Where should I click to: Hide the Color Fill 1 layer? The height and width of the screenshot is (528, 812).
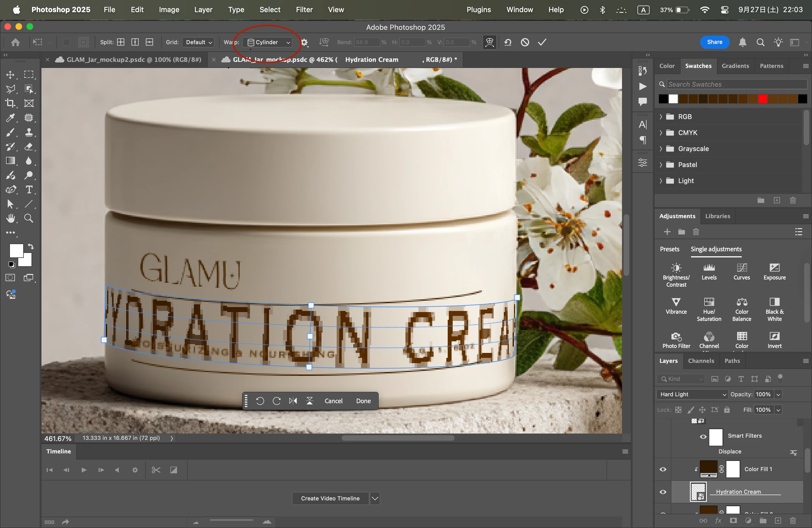[663, 469]
